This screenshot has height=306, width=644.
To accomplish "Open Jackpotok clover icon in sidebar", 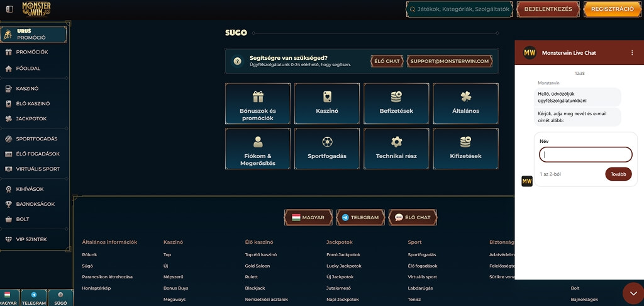I will click(8, 119).
